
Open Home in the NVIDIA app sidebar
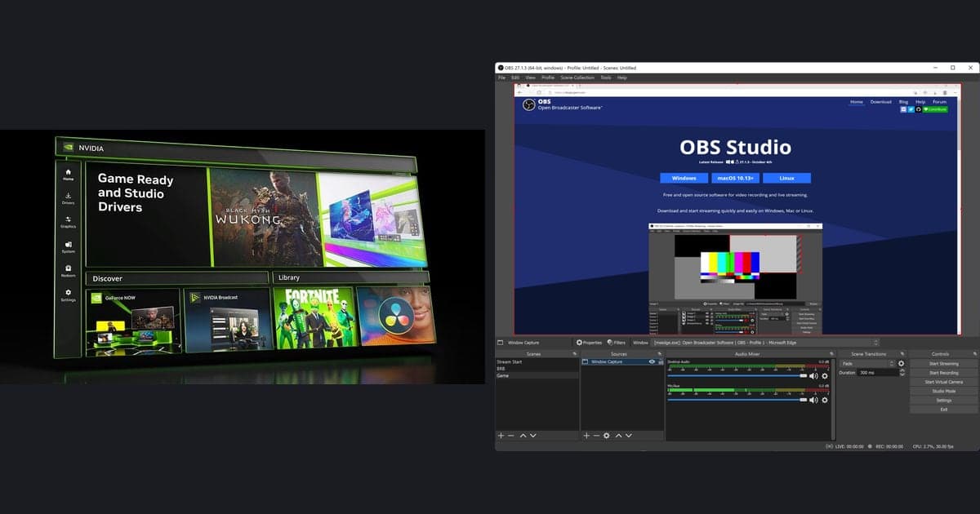[68, 175]
